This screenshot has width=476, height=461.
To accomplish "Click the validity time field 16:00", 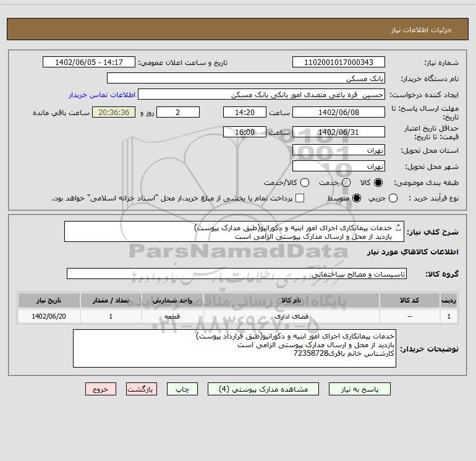I will click(x=245, y=132).
